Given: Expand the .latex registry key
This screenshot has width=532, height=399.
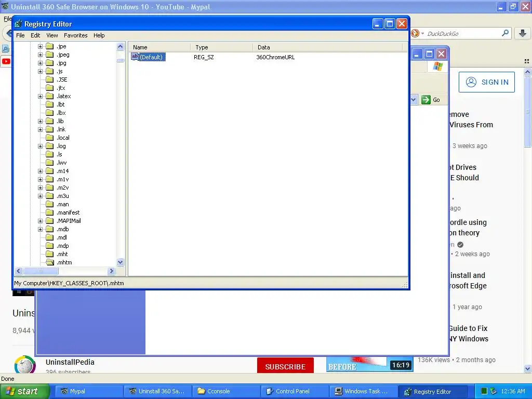Looking at the screenshot, I should pyautogui.click(x=40, y=96).
